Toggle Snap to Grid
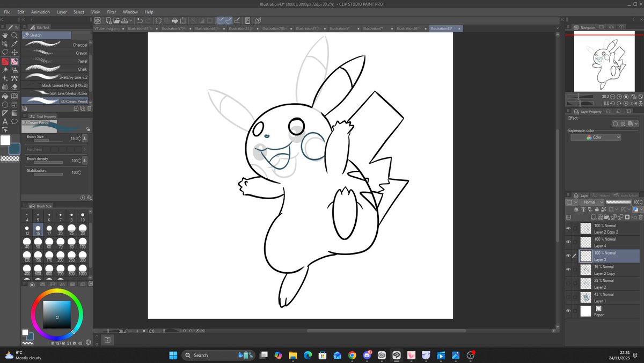Image resolution: width=644 pixels, height=363 pixels. coord(237,20)
